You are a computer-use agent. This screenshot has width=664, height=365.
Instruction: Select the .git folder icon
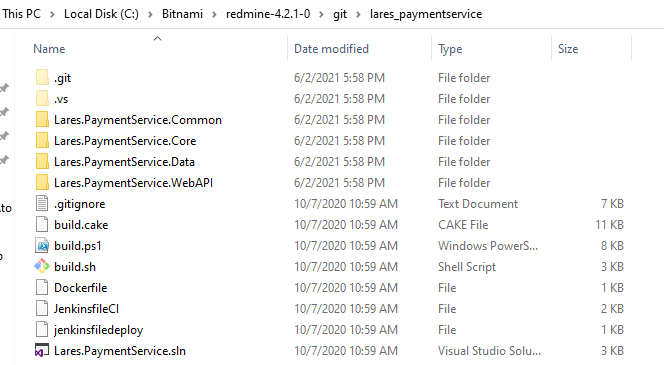(x=42, y=78)
